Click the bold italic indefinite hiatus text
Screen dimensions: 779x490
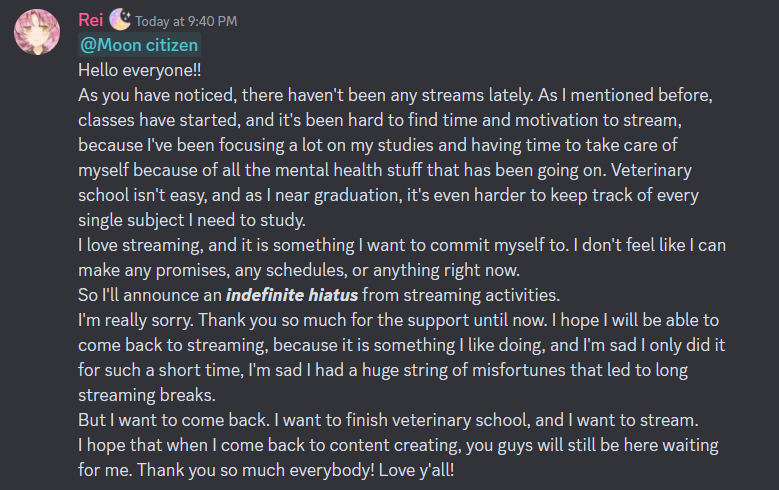292,295
